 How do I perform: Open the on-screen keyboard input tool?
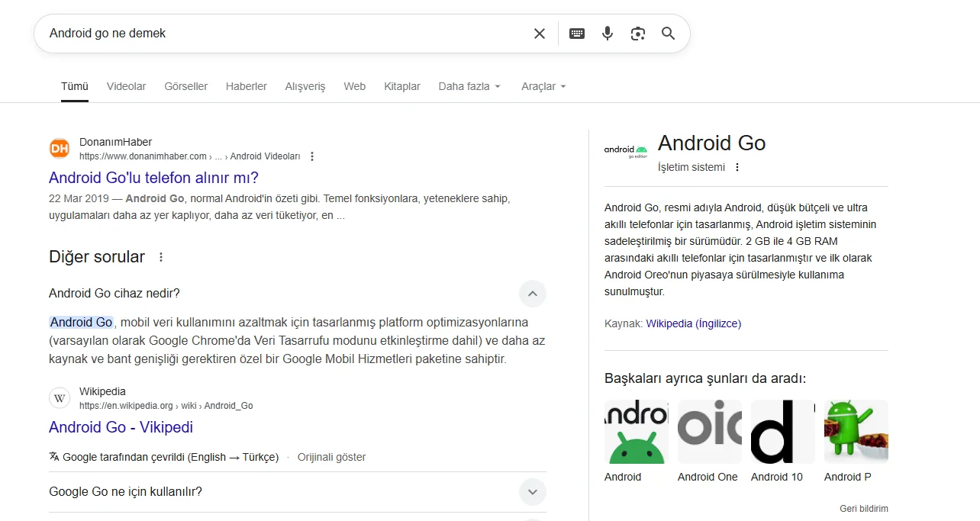pos(577,34)
